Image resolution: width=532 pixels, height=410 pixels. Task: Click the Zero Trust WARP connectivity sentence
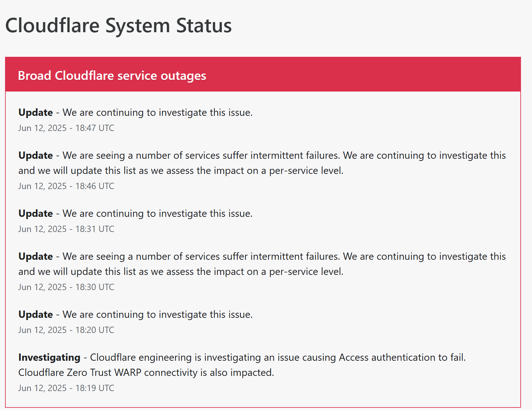coord(146,372)
